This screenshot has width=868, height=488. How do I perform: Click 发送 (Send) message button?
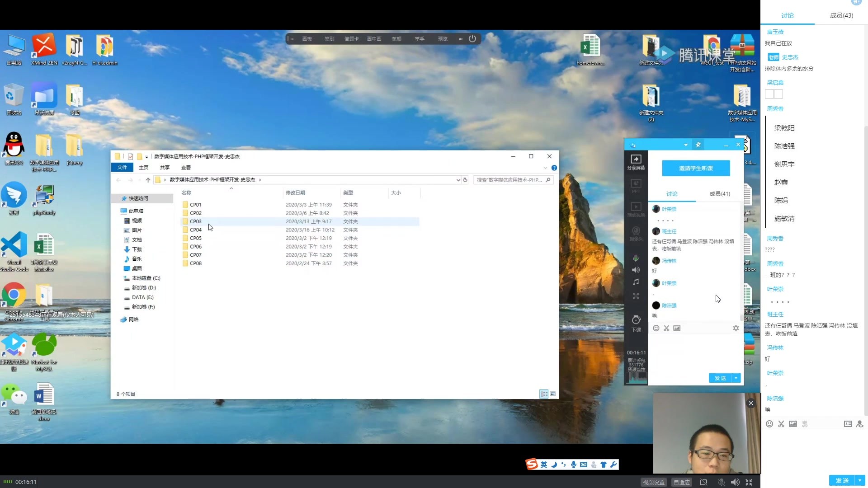(721, 378)
